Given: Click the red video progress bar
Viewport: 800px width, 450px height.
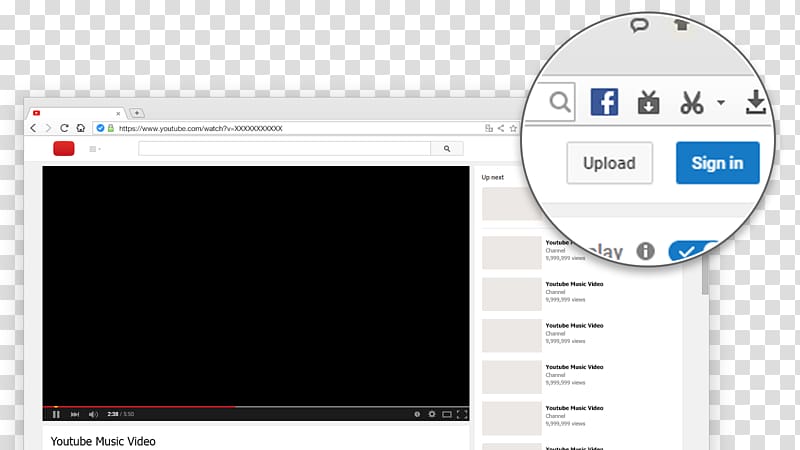Looking at the screenshot, I should coord(139,407).
